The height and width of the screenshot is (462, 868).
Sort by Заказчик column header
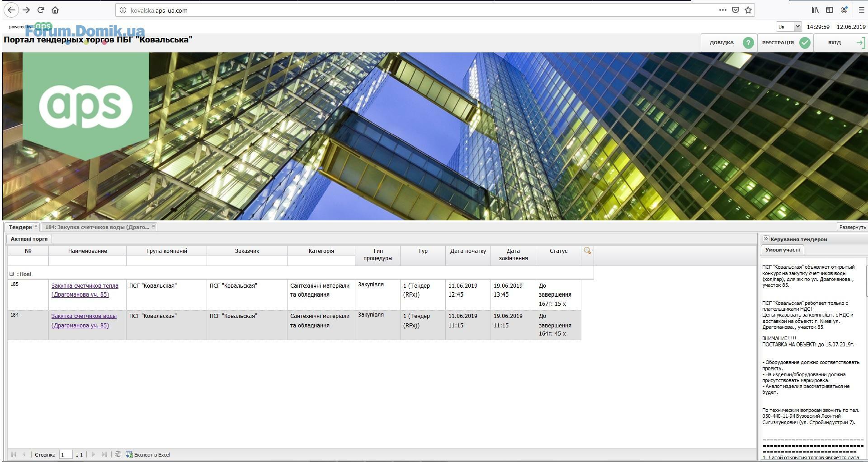pyautogui.click(x=247, y=251)
